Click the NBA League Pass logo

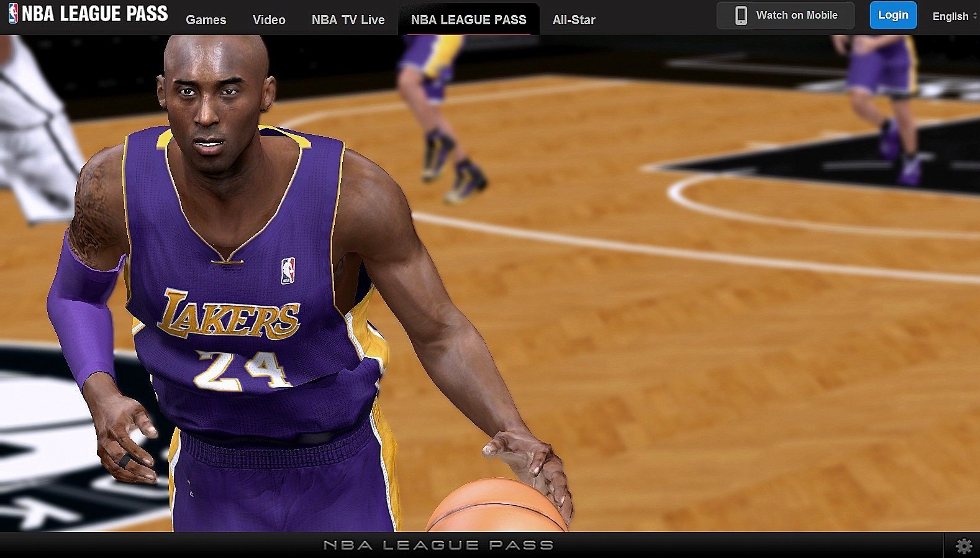point(88,14)
